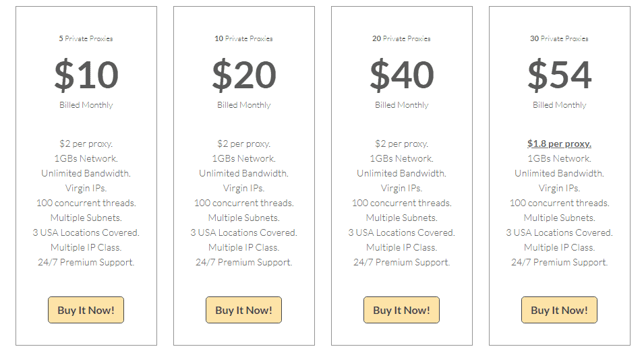Screen dimensions: 644x351
Task: Click the 10 Private Proxies title
Action: (243, 38)
